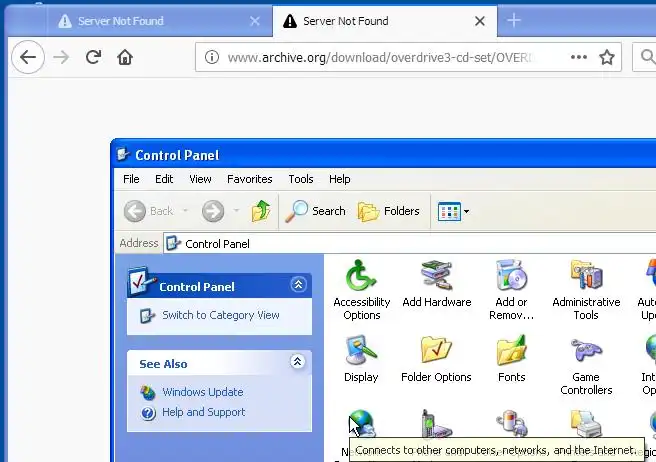656x462 pixels.
Task: Click the Up folder toolbar icon
Action: tap(261, 211)
